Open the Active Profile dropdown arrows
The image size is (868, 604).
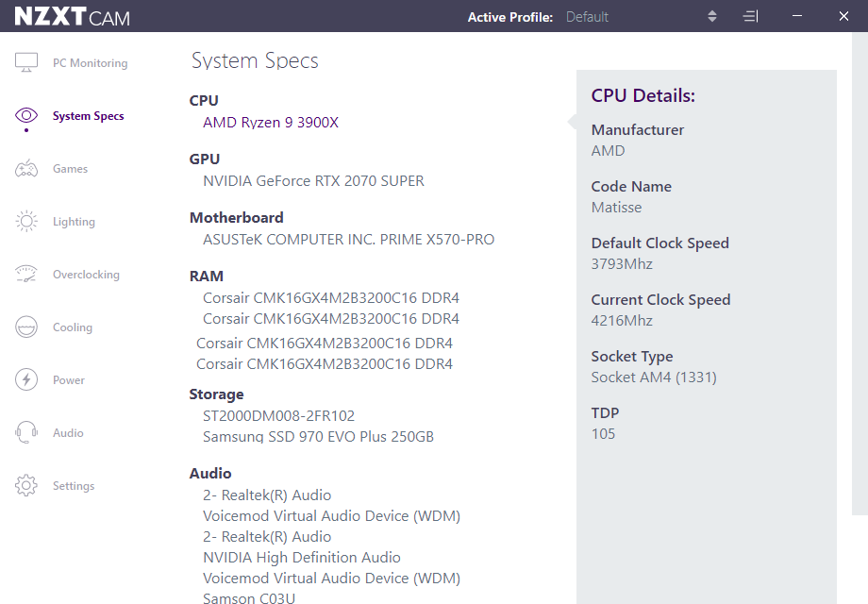coord(712,17)
